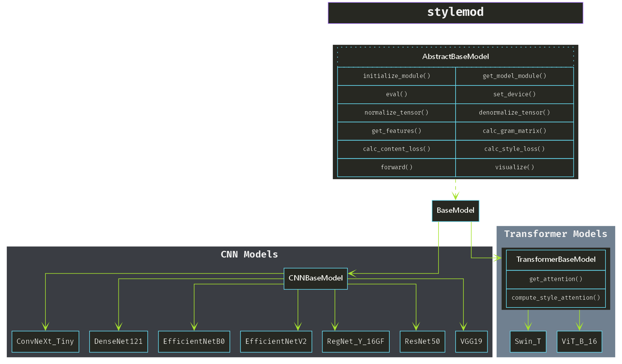This screenshot has width=622, height=364.
Task: Select the visualize() method cell
Action: tap(514, 167)
